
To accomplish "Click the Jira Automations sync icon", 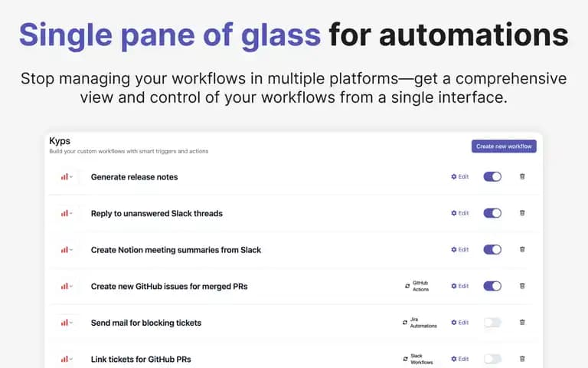I will click(405, 323).
